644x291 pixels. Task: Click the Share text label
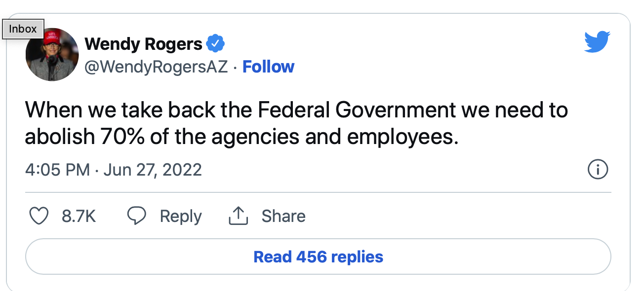click(283, 216)
